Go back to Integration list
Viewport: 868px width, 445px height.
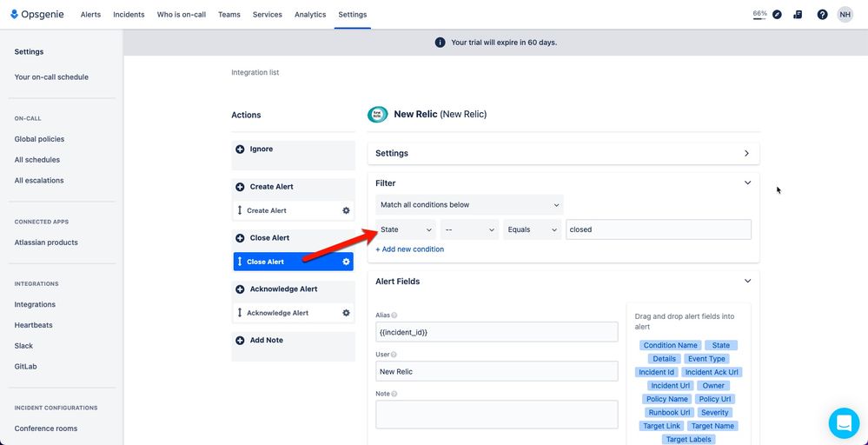point(255,72)
